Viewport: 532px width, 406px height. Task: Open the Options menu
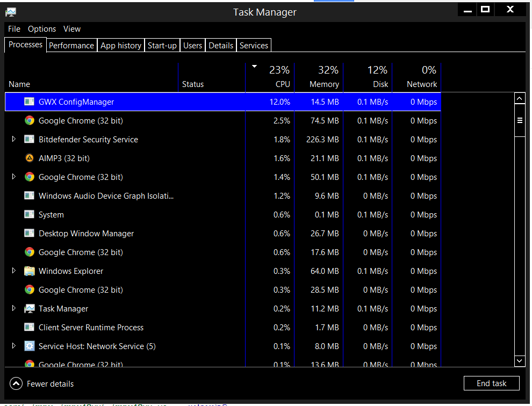tap(42, 29)
